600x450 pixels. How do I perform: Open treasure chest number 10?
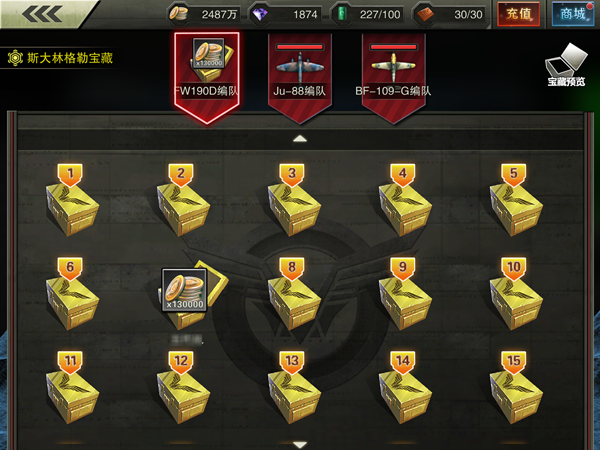click(x=516, y=294)
